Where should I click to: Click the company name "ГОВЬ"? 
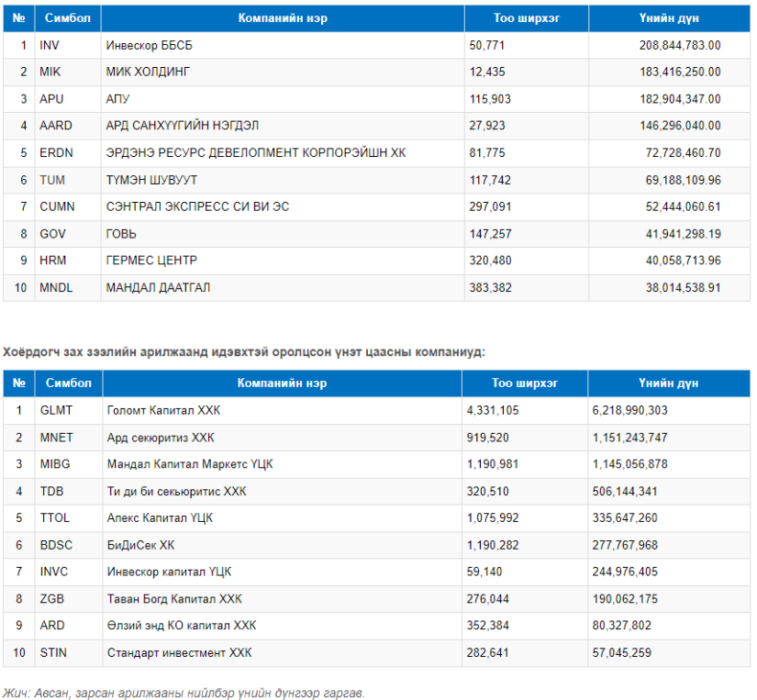pyautogui.click(x=121, y=234)
